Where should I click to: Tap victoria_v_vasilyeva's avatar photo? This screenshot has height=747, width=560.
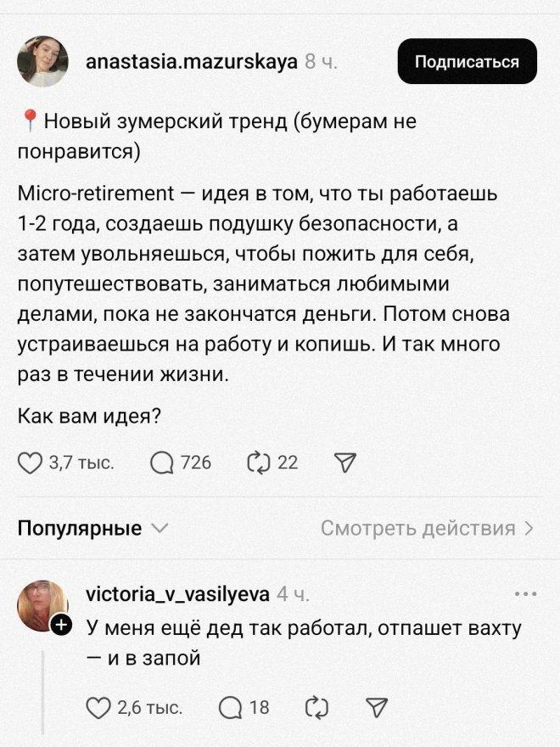click(41, 606)
